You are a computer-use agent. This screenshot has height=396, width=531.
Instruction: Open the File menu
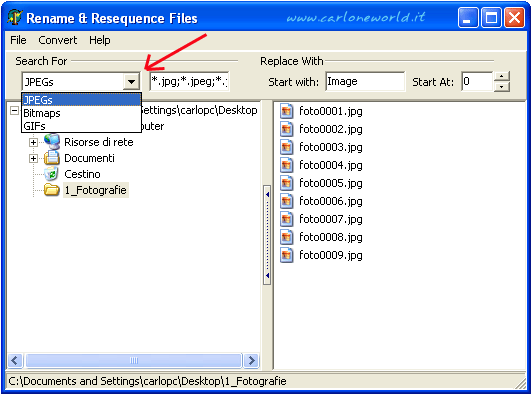pos(18,40)
